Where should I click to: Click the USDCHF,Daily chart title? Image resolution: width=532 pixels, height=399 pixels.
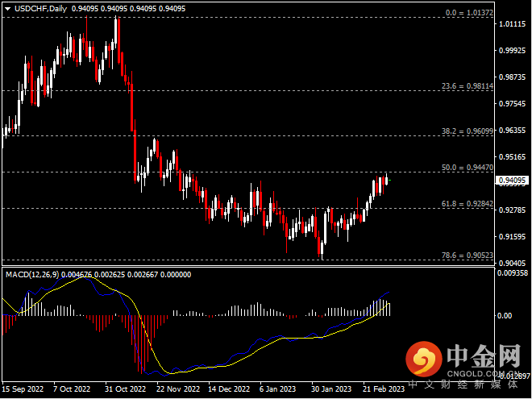pyautogui.click(x=41, y=8)
